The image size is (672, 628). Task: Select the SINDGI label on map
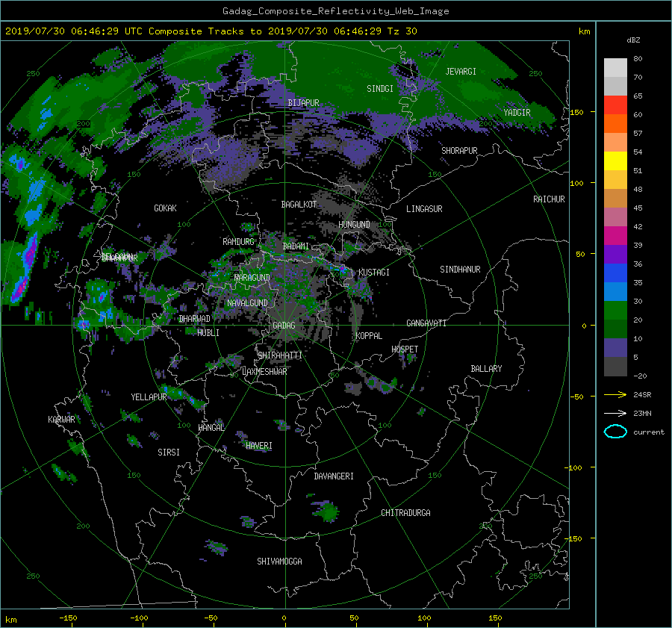coord(380,89)
